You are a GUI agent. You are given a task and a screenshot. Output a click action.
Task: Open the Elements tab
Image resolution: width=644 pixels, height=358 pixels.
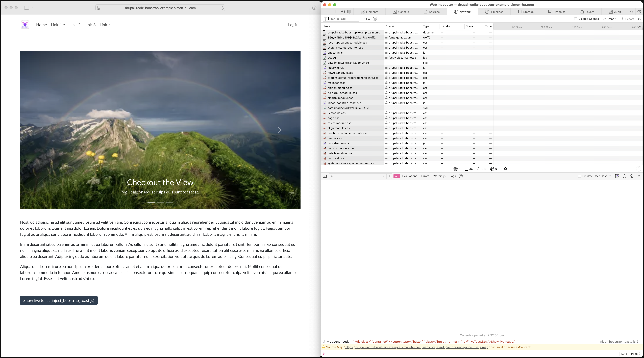[369, 12]
